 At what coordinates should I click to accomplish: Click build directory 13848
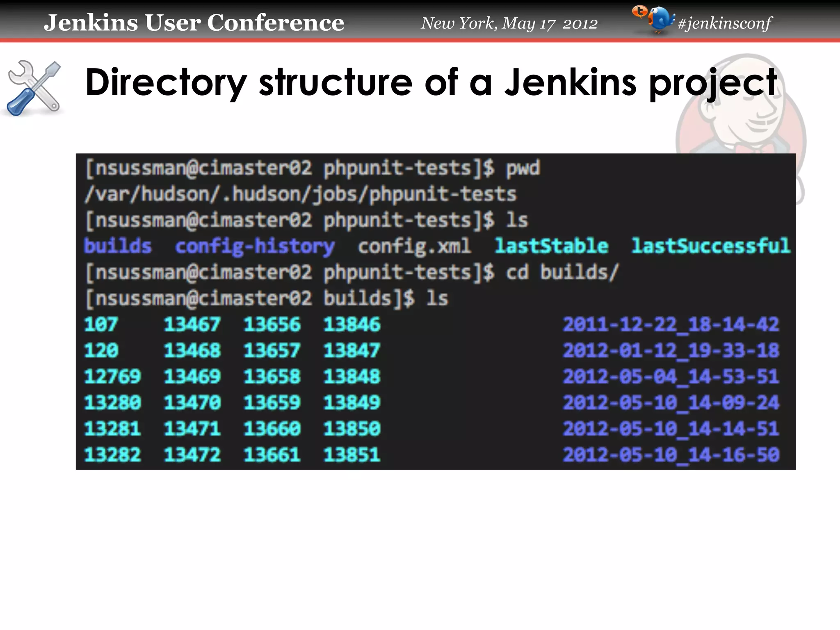(352, 377)
